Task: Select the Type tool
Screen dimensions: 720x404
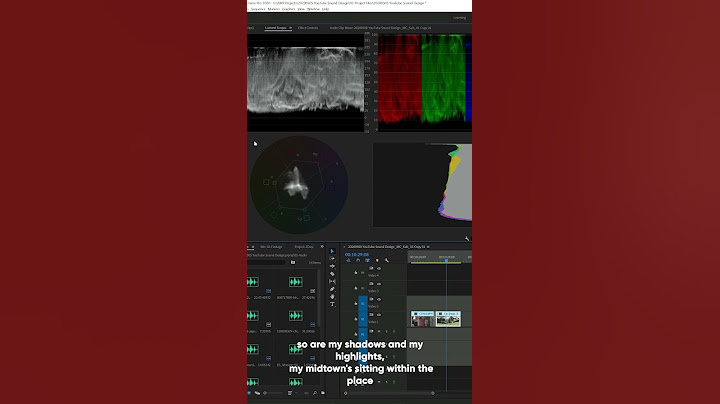Action: pyautogui.click(x=332, y=304)
